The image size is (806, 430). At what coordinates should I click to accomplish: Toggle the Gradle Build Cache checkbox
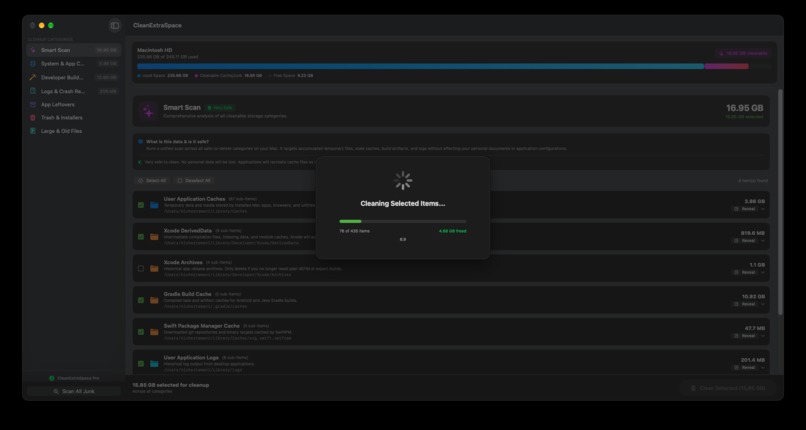(x=141, y=300)
